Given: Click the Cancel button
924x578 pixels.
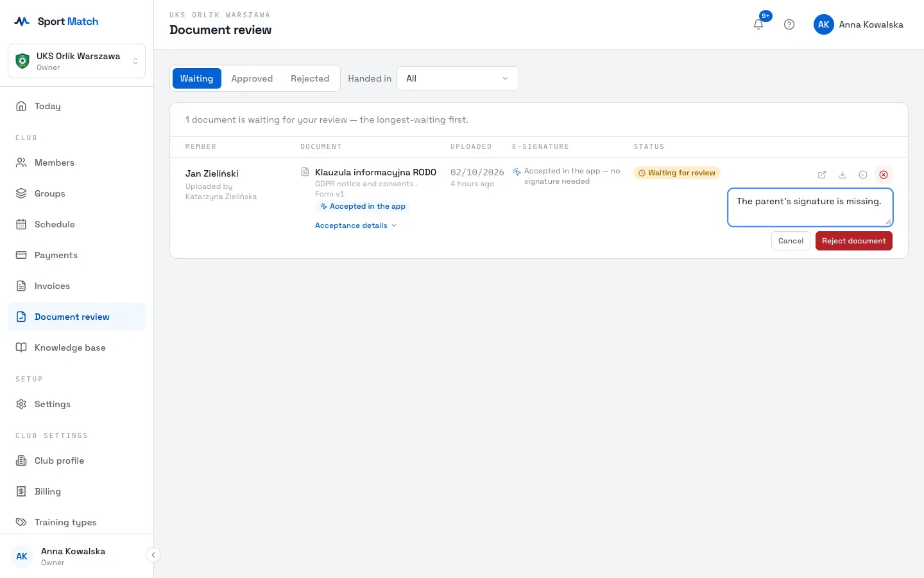Looking at the screenshot, I should point(791,241).
